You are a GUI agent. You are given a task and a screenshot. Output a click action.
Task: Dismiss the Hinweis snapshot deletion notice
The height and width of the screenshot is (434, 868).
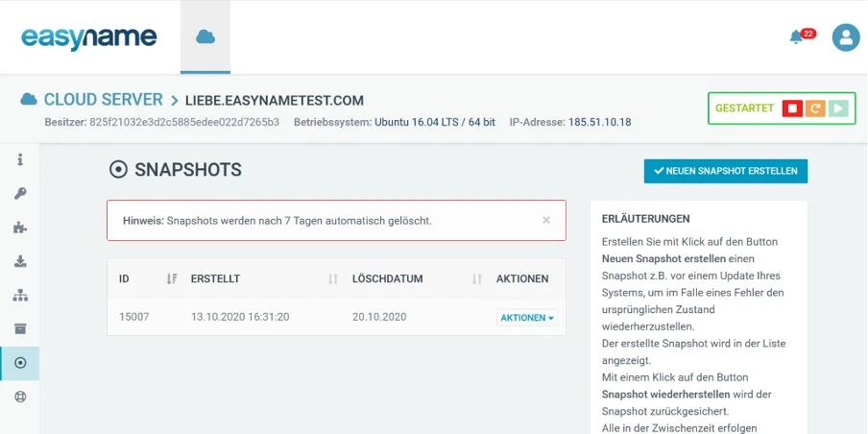[x=546, y=220]
